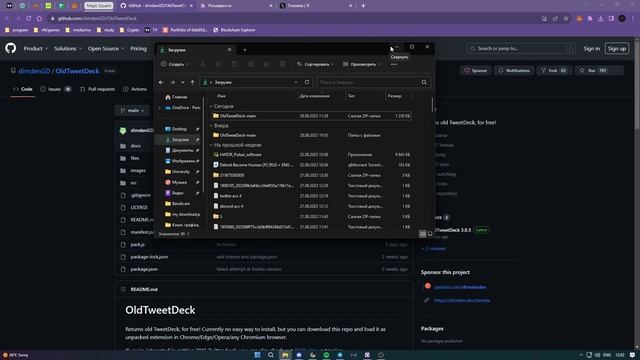Viewport: 640px width, 360px height.
Task: Click the GitHub logo icon
Action: (x=11, y=48)
